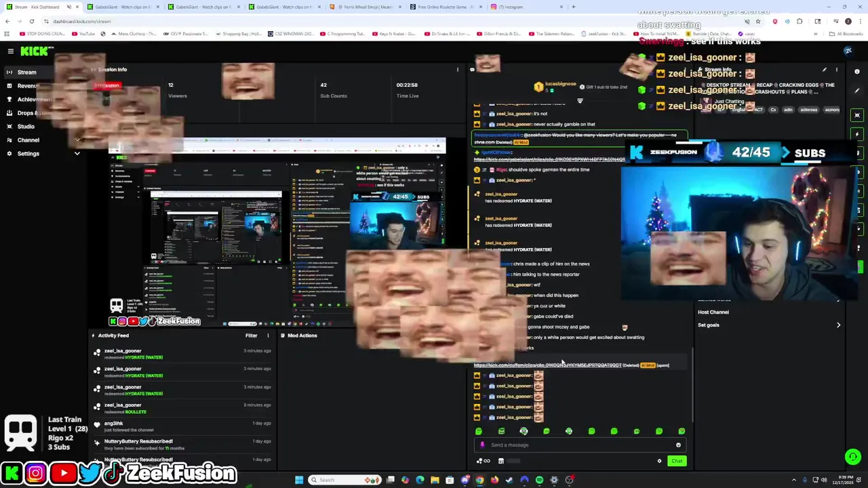Edit stream info with the pencil icon
The width and height of the screenshot is (868, 488).
pyautogui.click(x=825, y=70)
